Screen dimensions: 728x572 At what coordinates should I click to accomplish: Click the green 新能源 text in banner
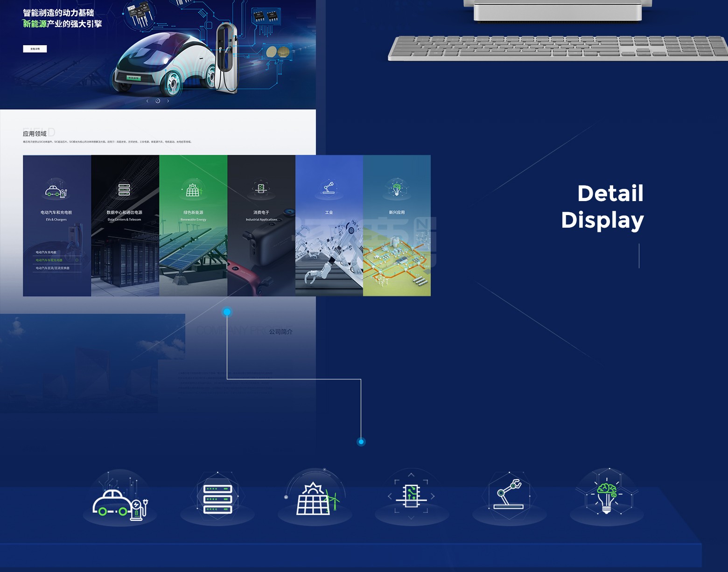[x=35, y=24]
